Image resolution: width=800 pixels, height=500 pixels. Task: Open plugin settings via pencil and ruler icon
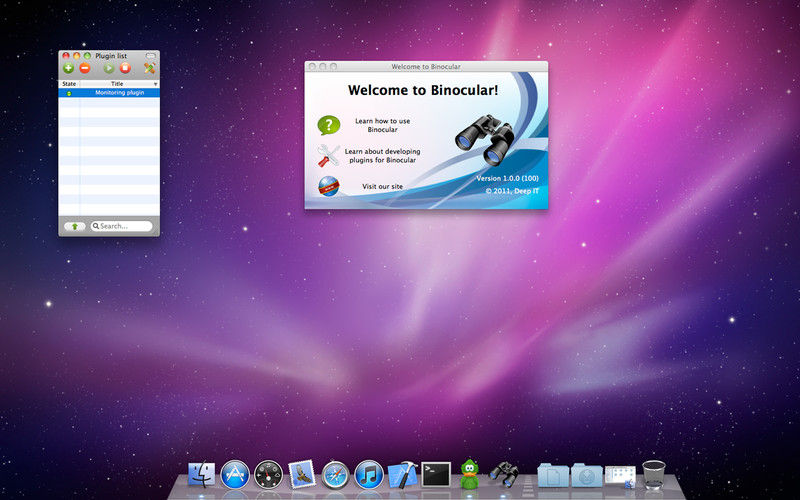coord(149,68)
